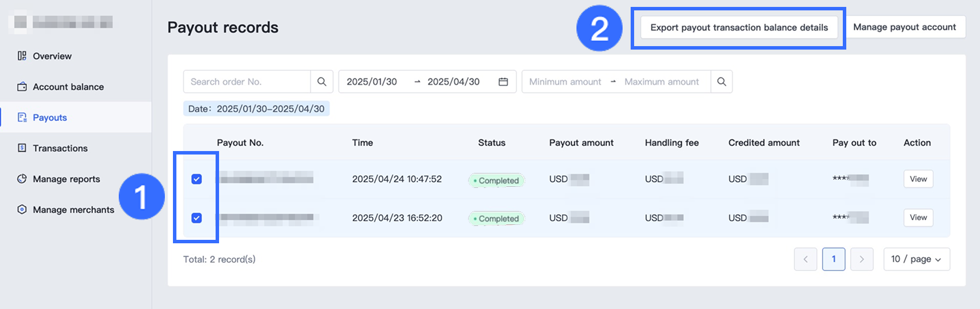Click the Minimum amount input field
980x309 pixels.
(565, 82)
